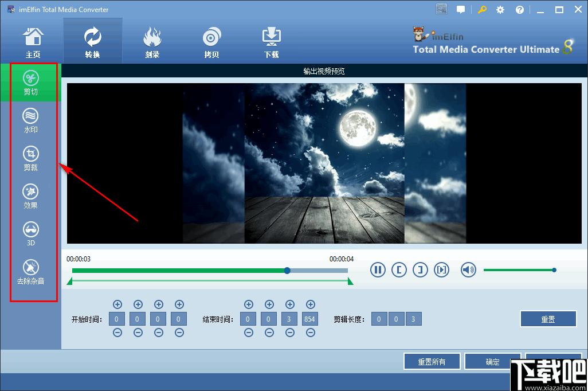
Task: Open the 主页 home tab
Action: 33,42
